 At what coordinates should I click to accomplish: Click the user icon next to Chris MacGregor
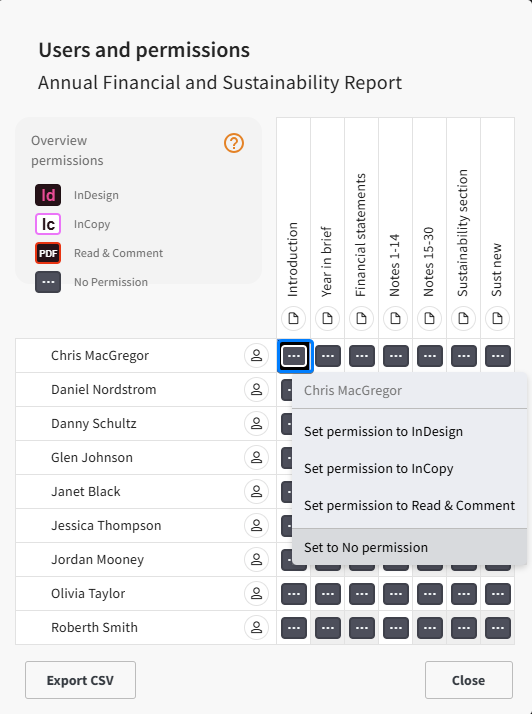(x=256, y=355)
